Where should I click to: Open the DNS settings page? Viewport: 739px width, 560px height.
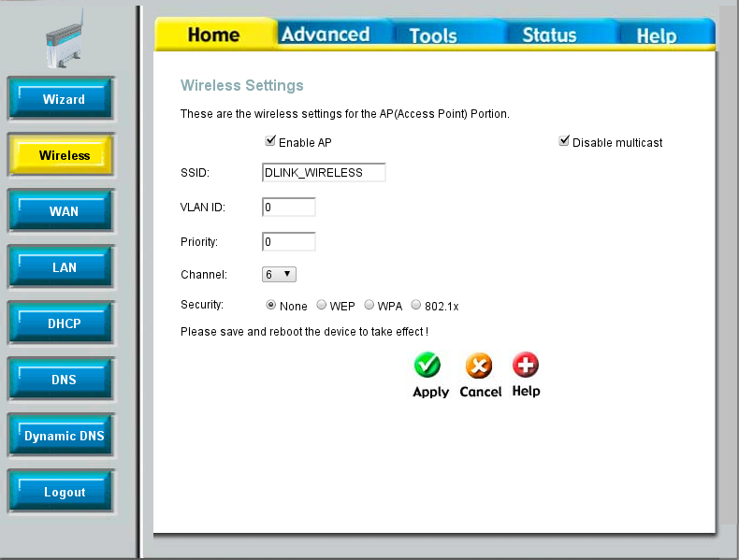coord(61,379)
